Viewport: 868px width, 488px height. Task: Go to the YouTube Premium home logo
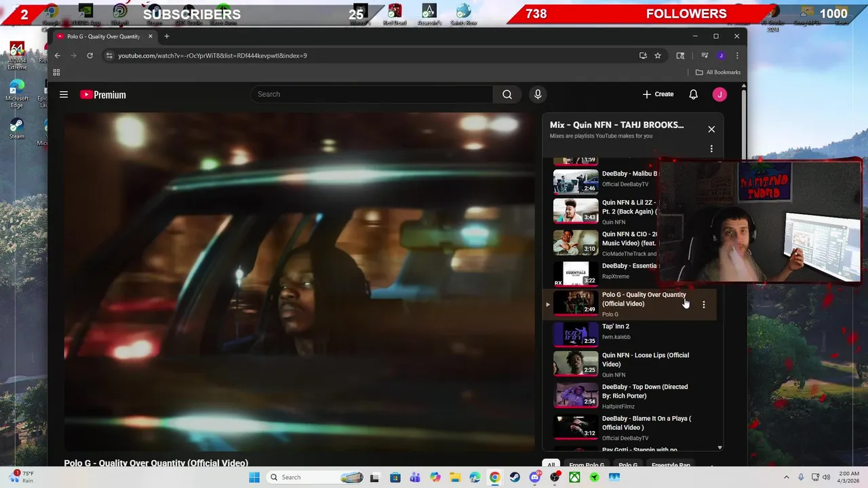point(103,95)
